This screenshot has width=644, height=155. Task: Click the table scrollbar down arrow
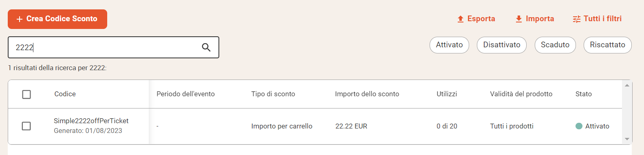click(627, 139)
